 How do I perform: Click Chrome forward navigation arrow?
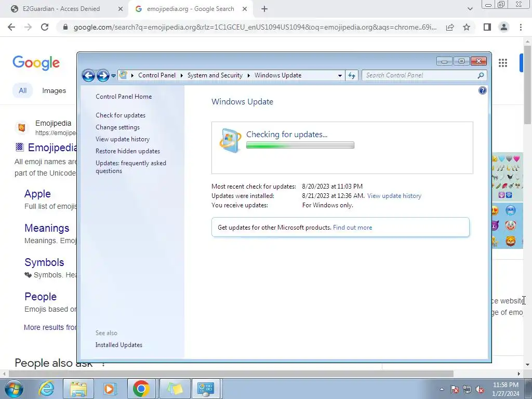coord(28,27)
